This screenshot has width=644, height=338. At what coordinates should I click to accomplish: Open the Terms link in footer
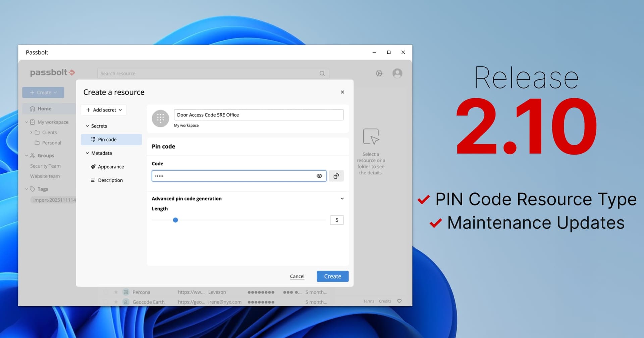click(x=369, y=301)
